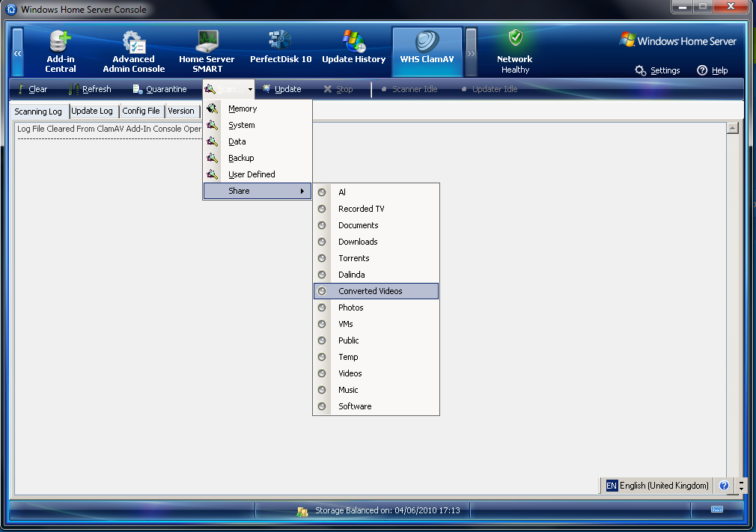756x532 pixels.
Task: Open Update History icon
Action: pyautogui.click(x=353, y=41)
